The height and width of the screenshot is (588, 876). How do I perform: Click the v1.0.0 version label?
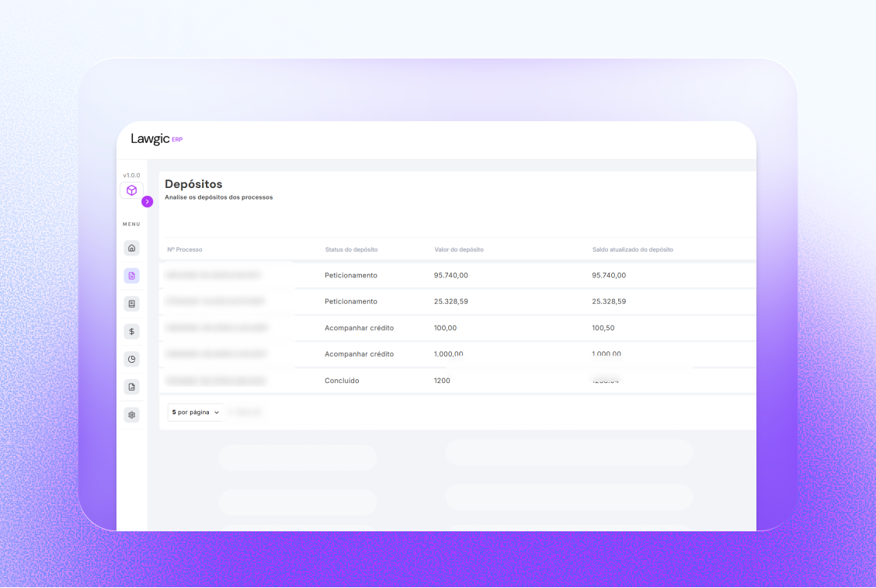[x=132, y=175]
